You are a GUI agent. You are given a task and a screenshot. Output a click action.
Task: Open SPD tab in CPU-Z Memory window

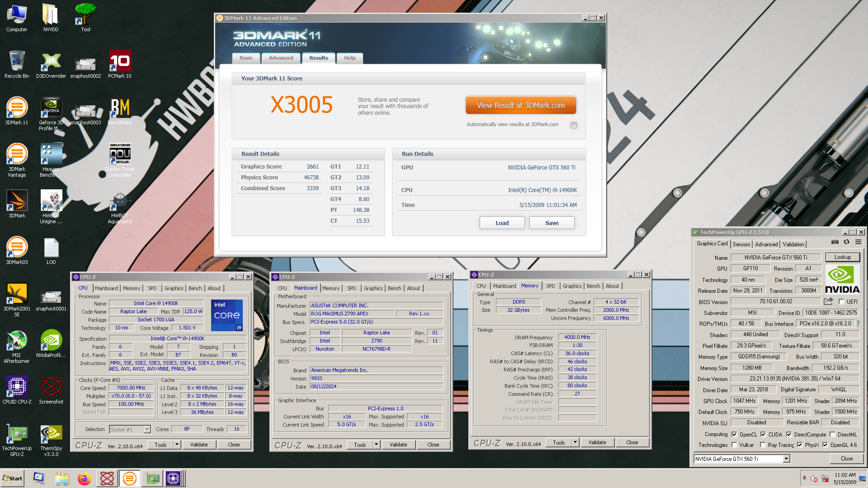tap(550, 286)
